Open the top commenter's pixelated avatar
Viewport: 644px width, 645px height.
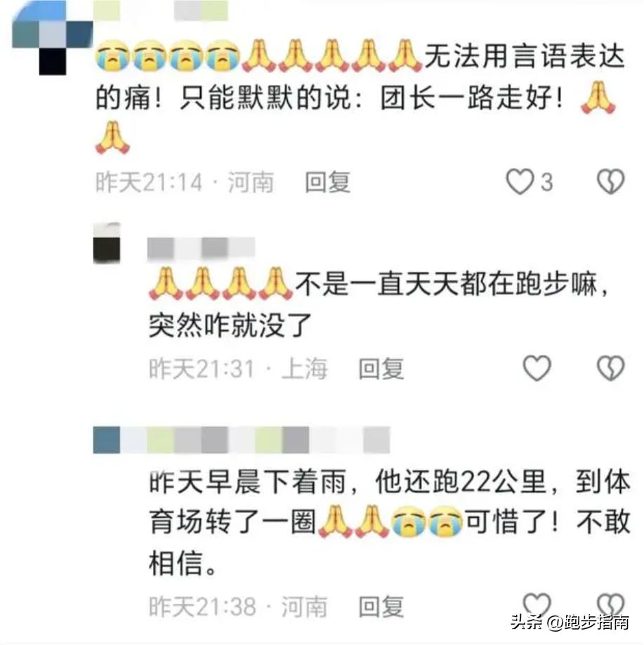click(x=52, y=38)
